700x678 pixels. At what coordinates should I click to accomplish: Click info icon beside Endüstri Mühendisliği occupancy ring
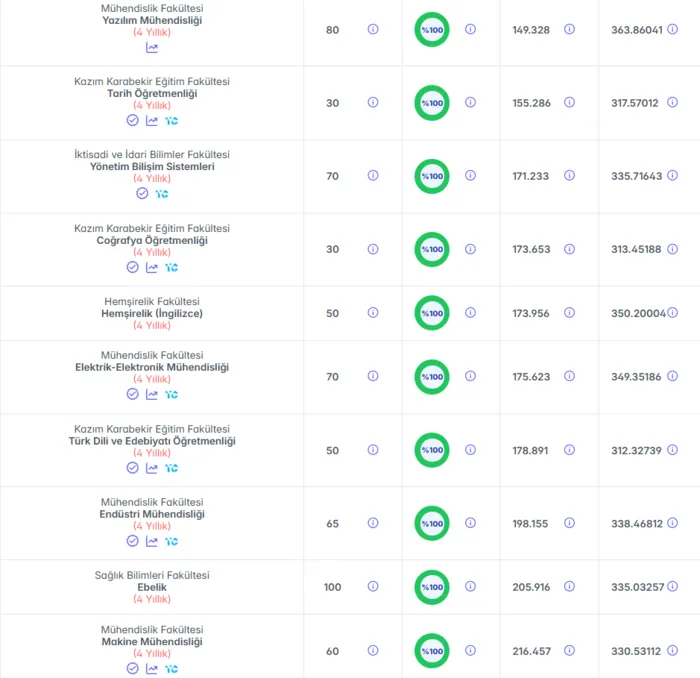(470, 523)
